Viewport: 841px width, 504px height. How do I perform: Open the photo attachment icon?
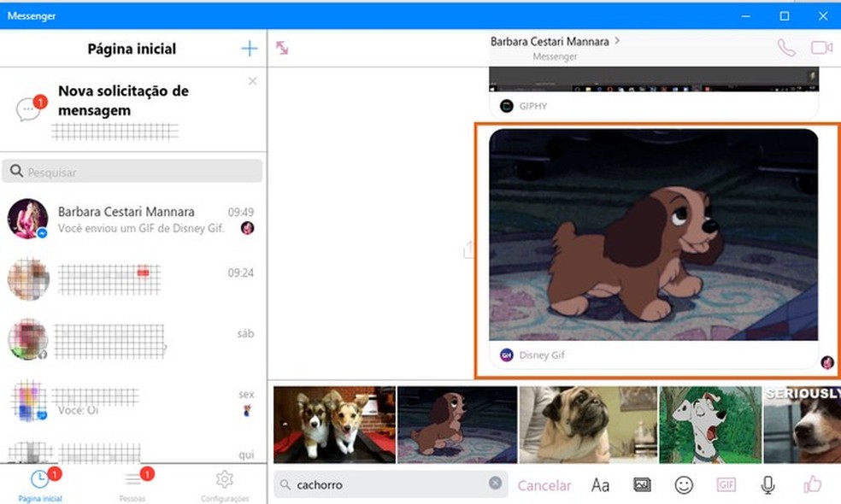click(642, 484)
